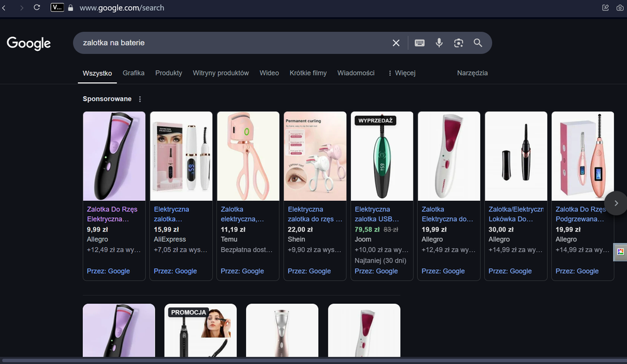Click the 30,00 zł price
Viewport: 627px width, 364px height.
[x=501, y=230]
